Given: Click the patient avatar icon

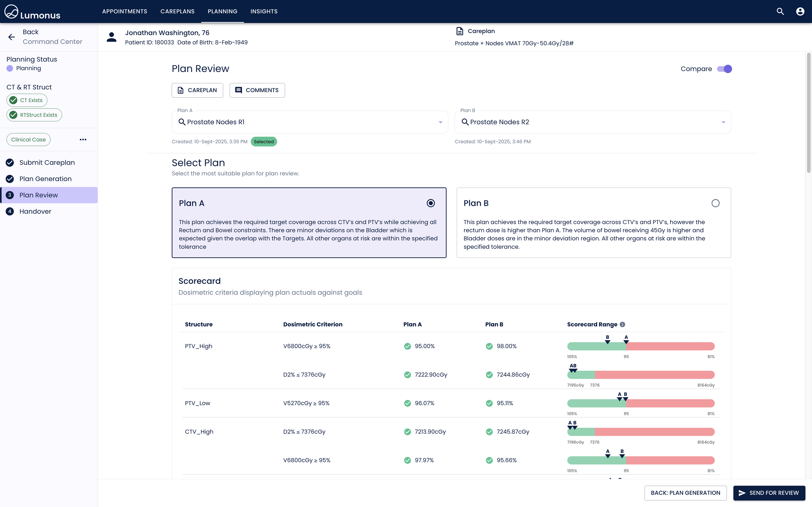Looking at the screenshot, I should [x=111, y=37].
